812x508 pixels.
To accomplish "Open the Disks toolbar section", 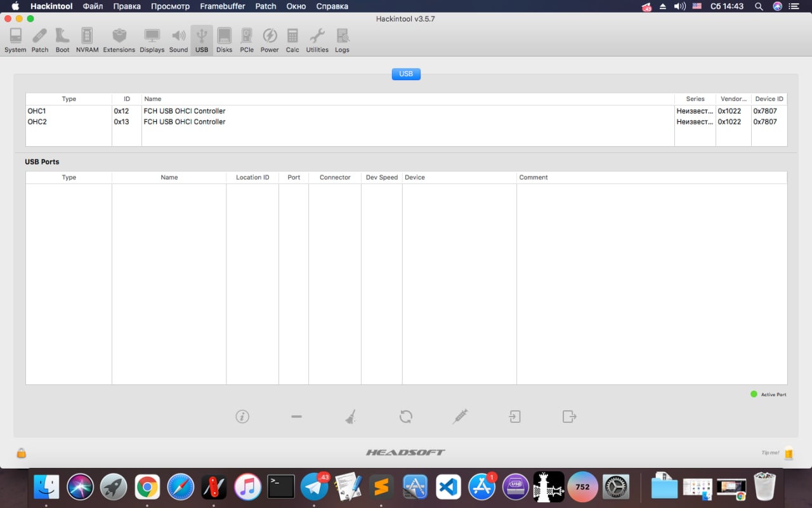I will click(x=224, y=40).
